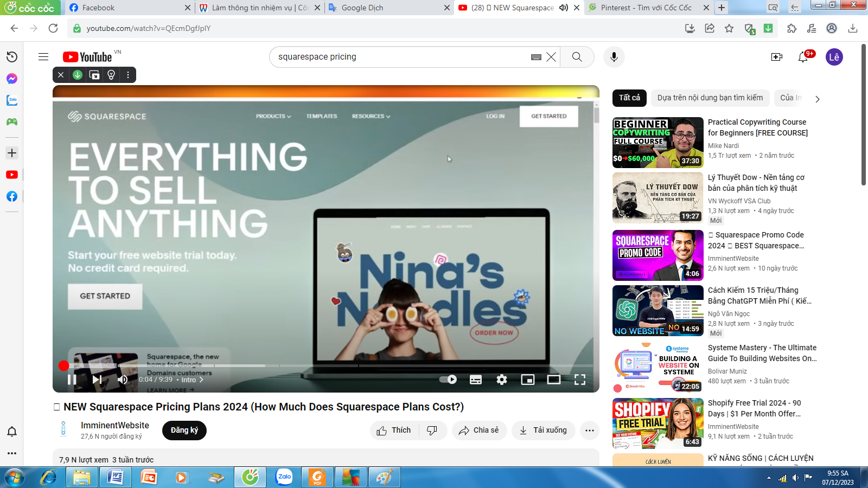This screenshot has width=868, height=488.
Task: Mute the video player volume
Action: point(123,380)
